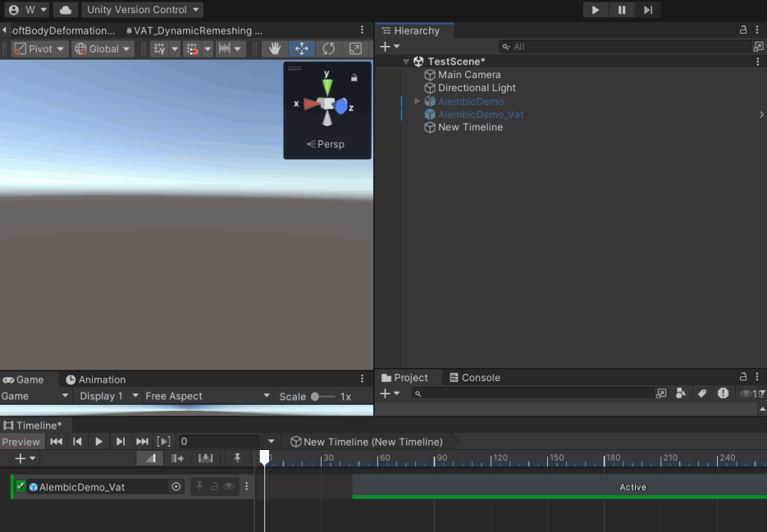
Task: Toggle Timeline play range button
Action: [x=163, y=442]
